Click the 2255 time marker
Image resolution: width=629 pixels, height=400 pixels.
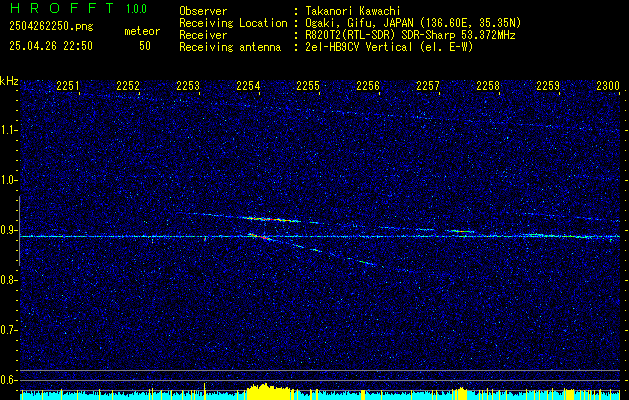click(308, 85)
